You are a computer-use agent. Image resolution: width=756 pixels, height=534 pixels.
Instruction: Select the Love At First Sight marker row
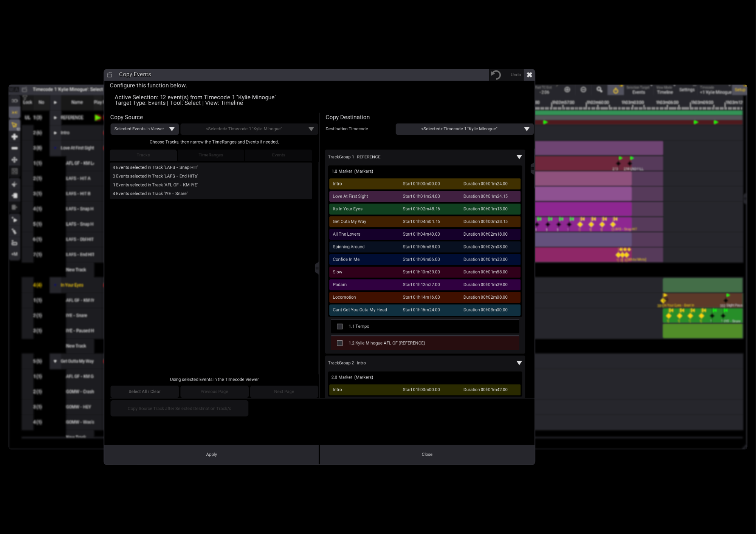[425, 196]
